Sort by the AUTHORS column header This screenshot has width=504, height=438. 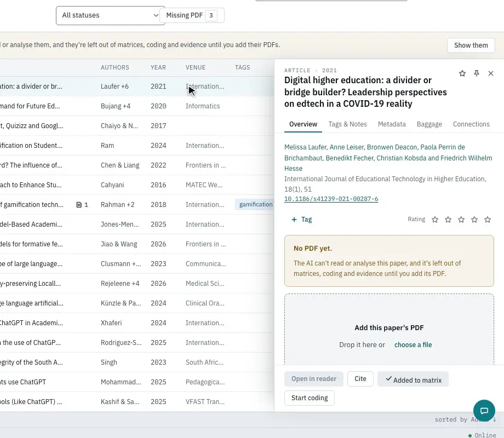(x=114, y=67)
